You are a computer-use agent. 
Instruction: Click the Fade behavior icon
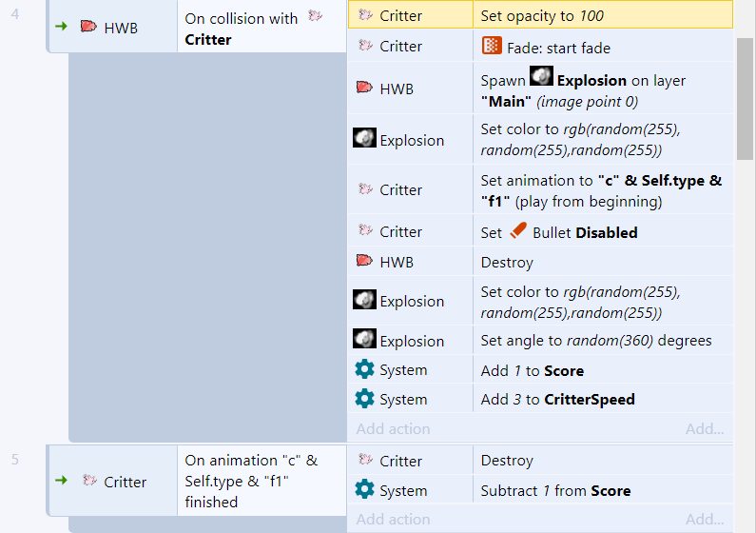[492, 47]
